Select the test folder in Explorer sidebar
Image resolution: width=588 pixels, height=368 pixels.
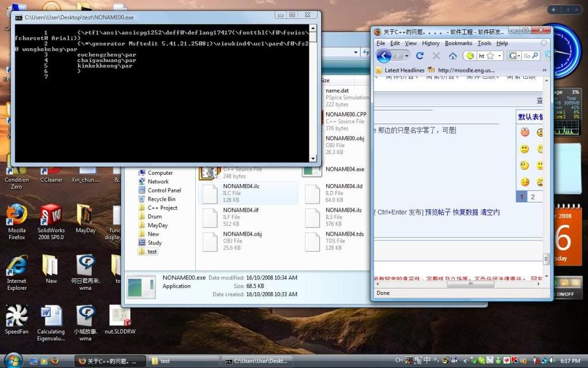pos(152,251)
